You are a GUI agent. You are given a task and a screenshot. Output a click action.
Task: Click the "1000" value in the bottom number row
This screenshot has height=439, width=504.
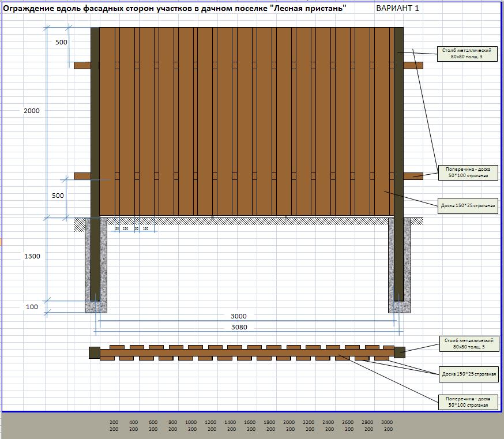pos(191,422)
